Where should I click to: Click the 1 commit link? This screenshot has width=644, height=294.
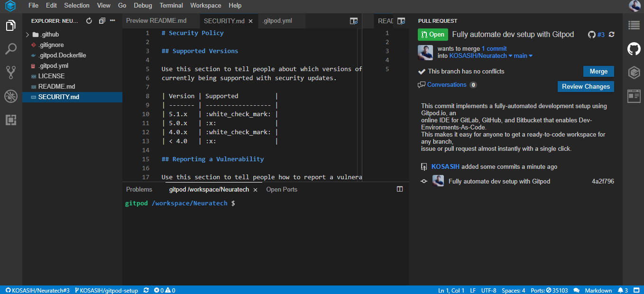(494, 48)
